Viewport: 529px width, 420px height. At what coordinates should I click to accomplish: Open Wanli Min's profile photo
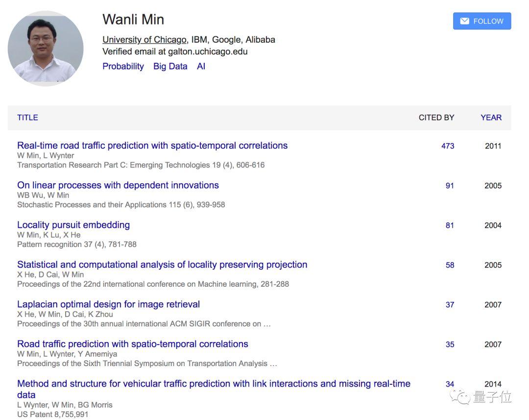pos(46,48)
